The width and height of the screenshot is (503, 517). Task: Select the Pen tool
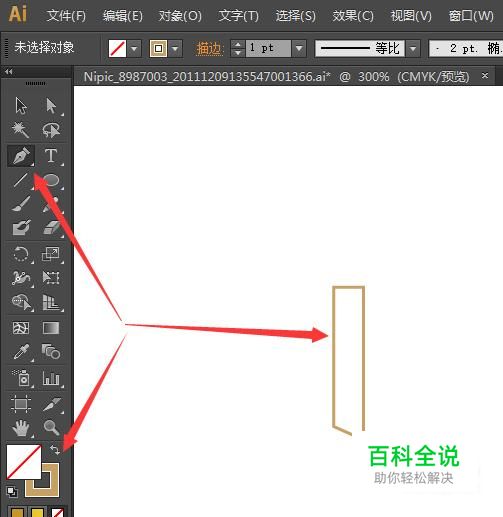coord(21,156)
